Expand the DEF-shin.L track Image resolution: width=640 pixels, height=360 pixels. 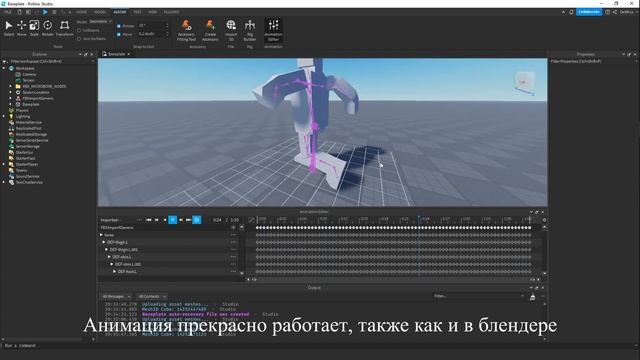pyautogui.click(x=109, y=257)
